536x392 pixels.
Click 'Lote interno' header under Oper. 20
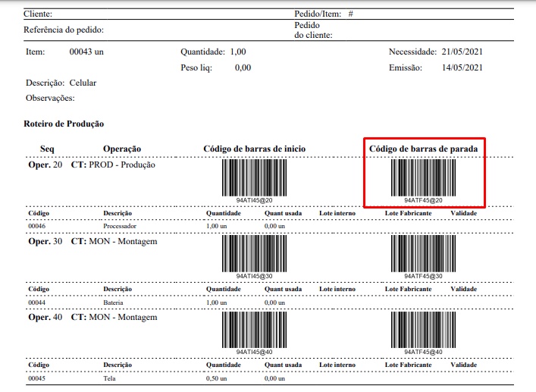coord(337,213)
